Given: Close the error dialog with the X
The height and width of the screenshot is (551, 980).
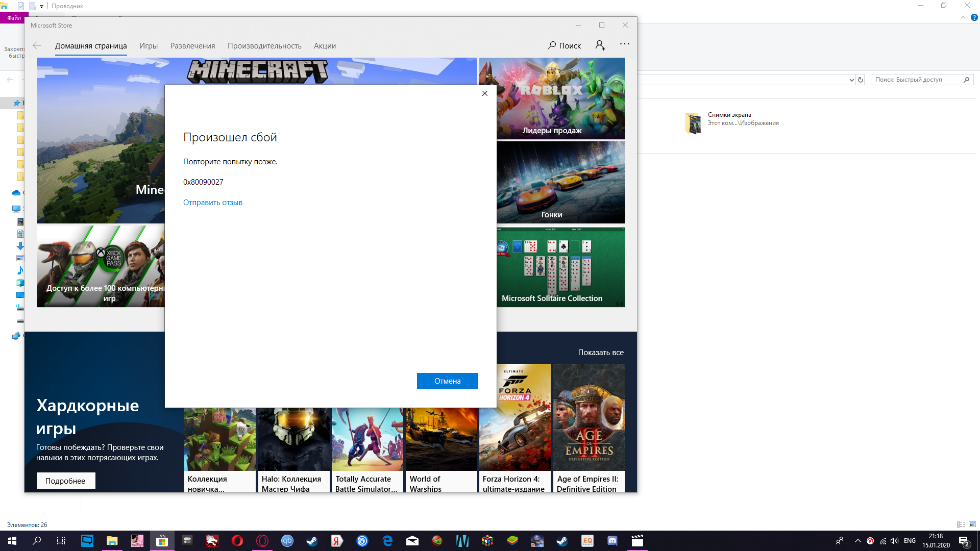Looking at the screenshot, I should coord(485,93).
